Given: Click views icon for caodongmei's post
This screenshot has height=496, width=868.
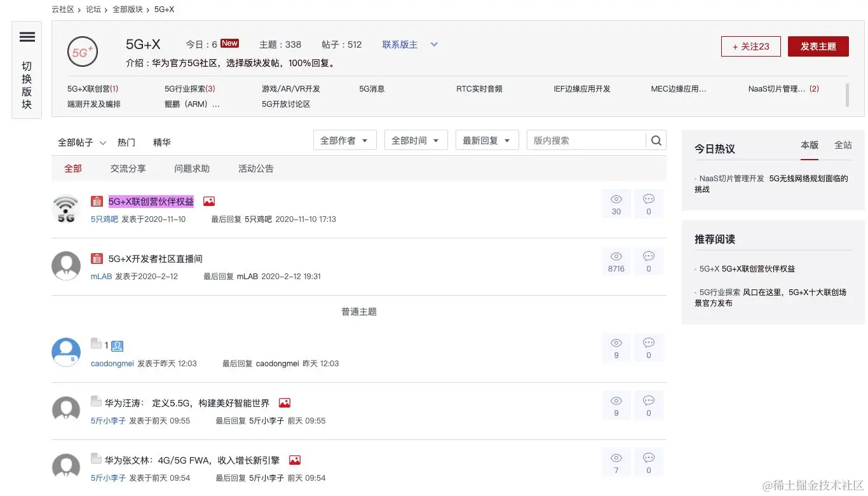Looking at the screenshot, I should [616, 343].
